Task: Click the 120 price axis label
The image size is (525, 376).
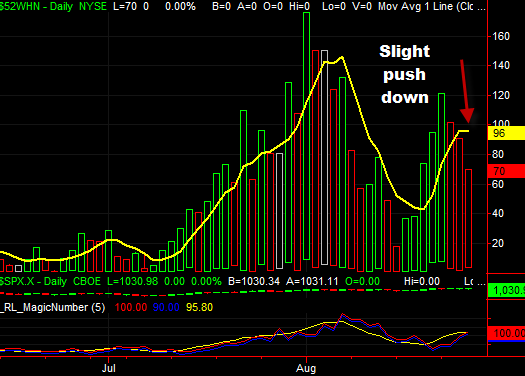Action: [501, 95]
